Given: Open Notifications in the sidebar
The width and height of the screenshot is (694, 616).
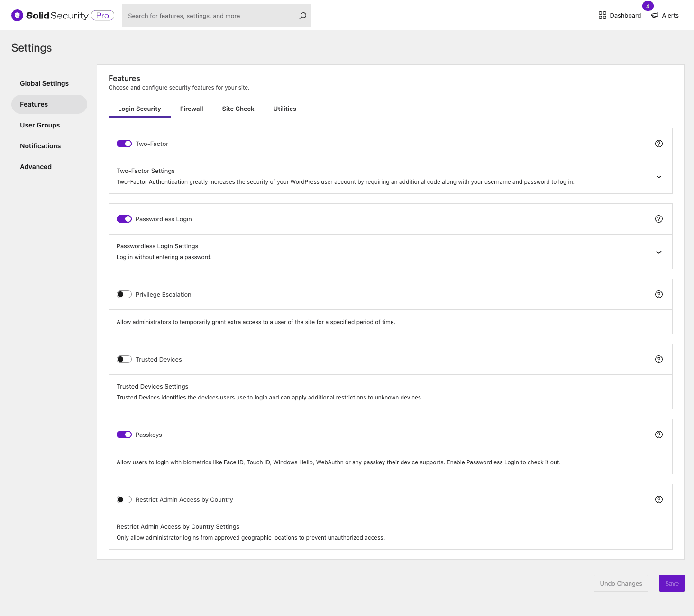Looking at the screenshot, I should point(49,146).
